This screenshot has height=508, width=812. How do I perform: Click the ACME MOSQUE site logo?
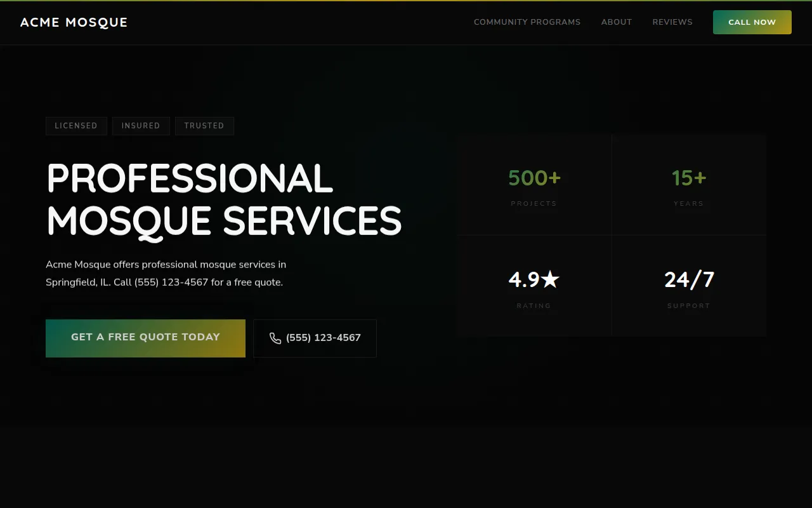(x=74, y=22)
